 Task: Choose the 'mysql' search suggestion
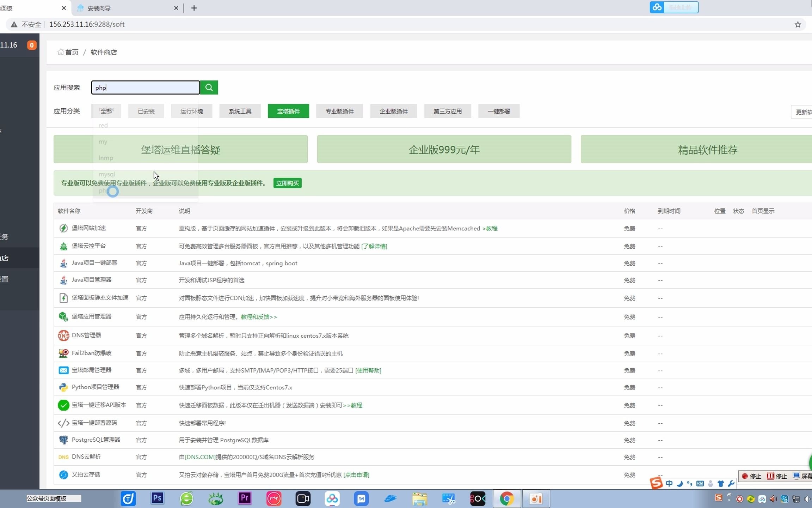146,174
